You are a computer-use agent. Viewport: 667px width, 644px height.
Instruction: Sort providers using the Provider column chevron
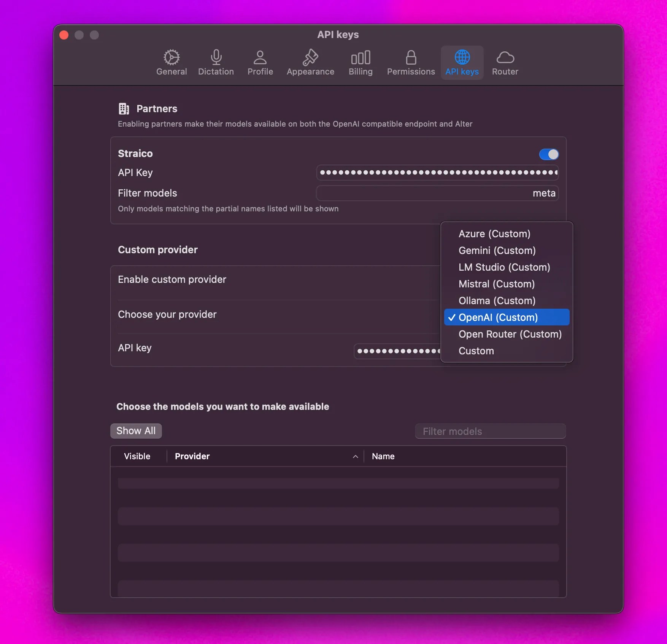[x=355, y=456]
